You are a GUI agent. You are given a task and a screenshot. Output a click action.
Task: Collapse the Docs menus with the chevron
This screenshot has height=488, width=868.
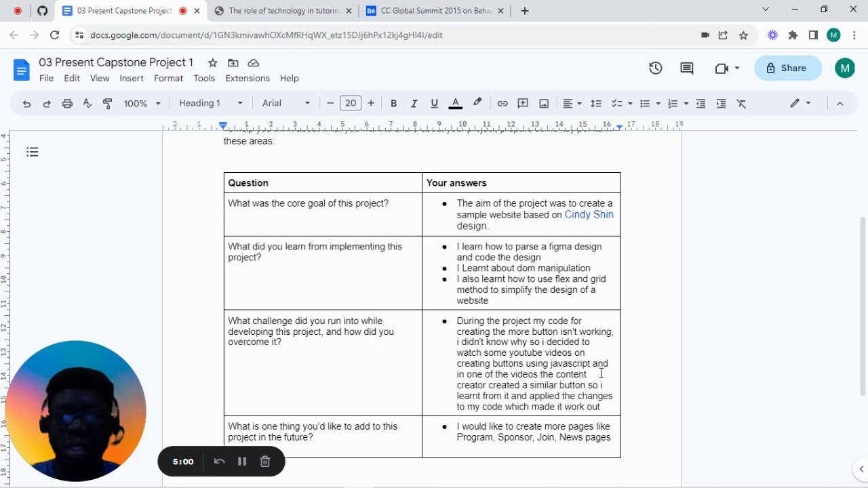[840, 104]
